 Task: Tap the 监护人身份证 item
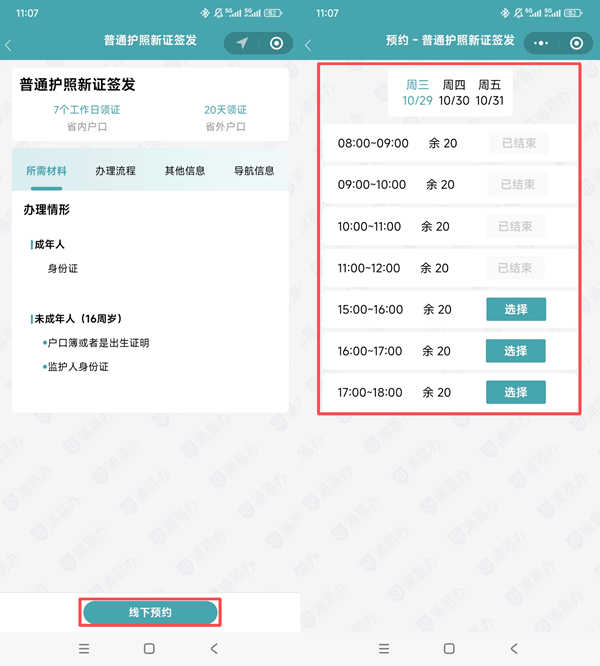pyautogui.click(x=78, y=367)
